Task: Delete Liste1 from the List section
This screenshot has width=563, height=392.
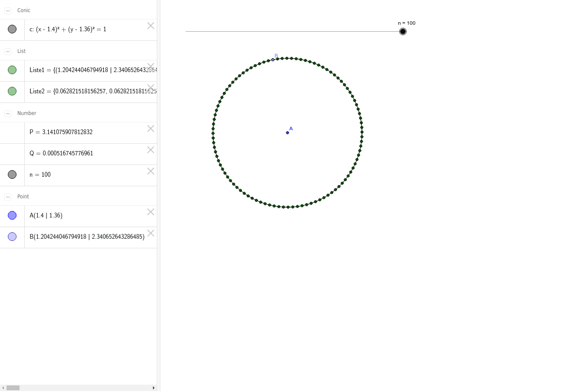Action: coord(151,66)
